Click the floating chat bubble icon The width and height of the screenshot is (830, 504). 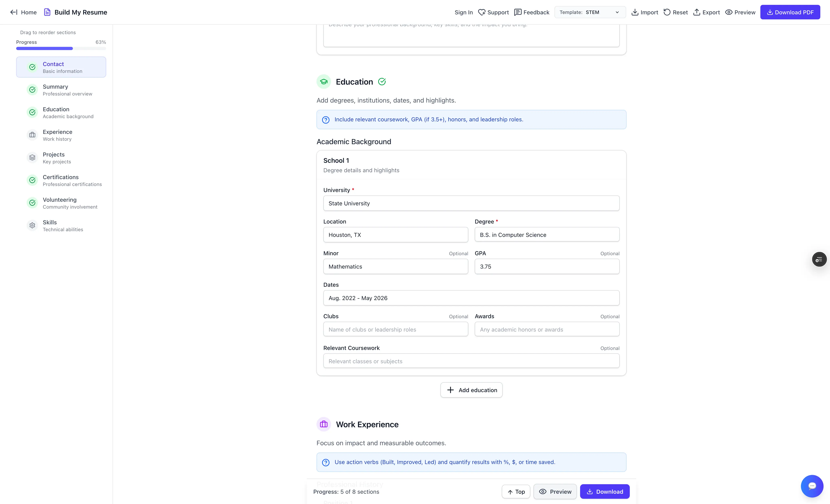point(812,486)
